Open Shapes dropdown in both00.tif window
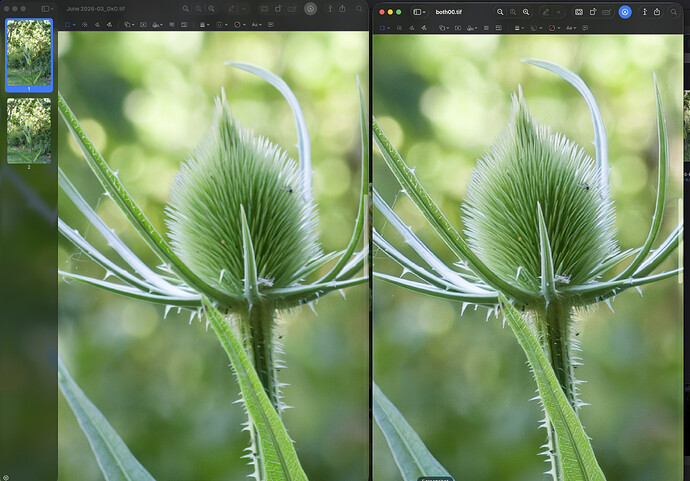Viewport: 690px width, 481px height. tap(444, 28)
